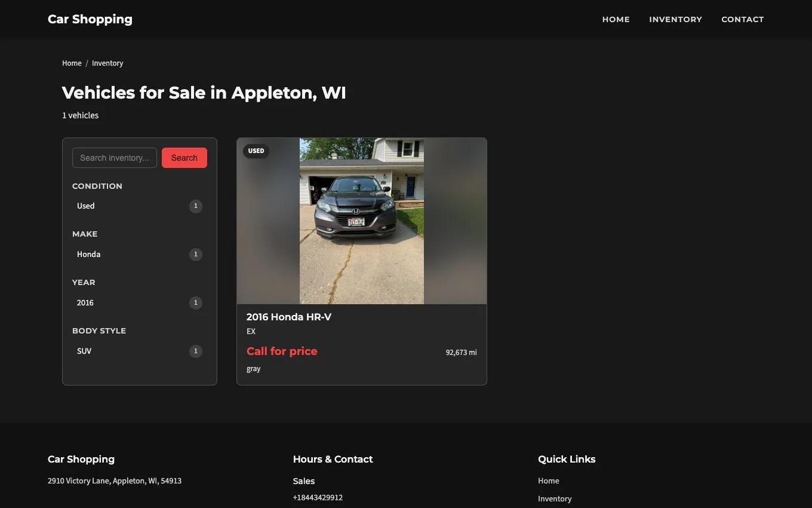Click the MAKE filter heading
812x508 pixels.
point(85,234)
